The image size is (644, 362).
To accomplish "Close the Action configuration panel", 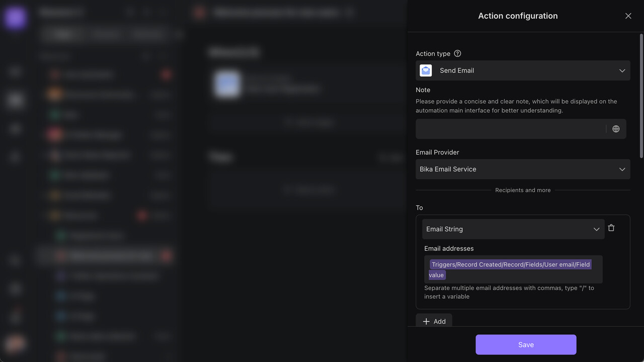I will [x=628, y=16].
